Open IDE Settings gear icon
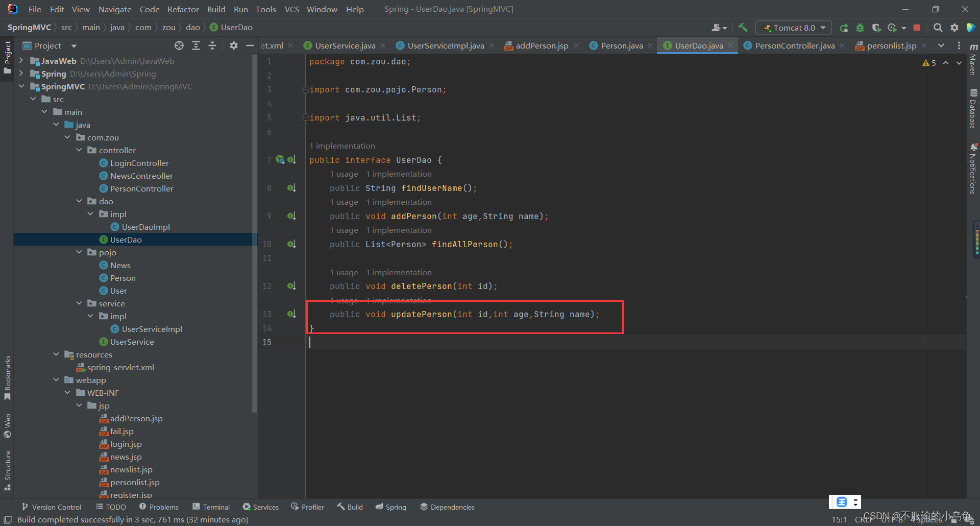This screenshot has width=980, height=526. (955, 28)
